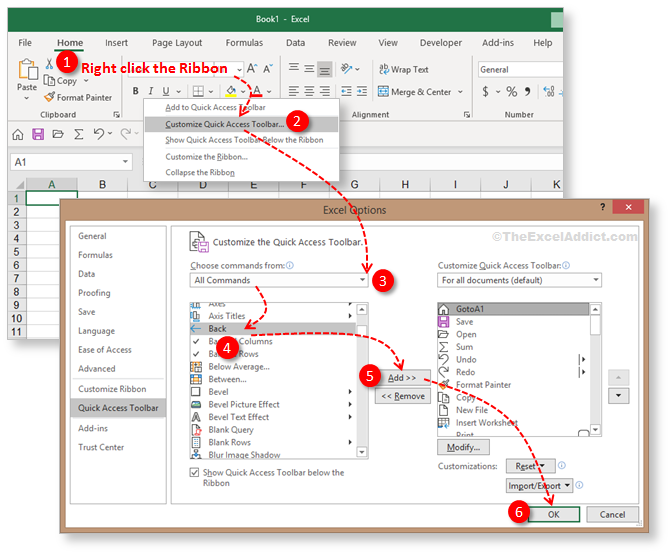Toggle Wrap Text in ribbon
The height and width of the screenshot is (554, 670).
404,69
